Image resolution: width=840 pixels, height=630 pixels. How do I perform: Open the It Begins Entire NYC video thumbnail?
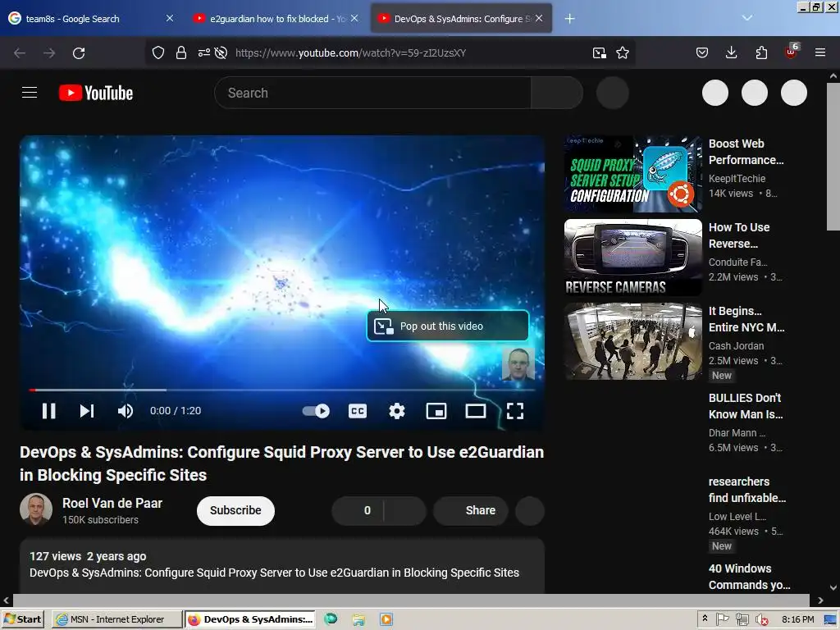pyautogui.click(x=632, y=341)
